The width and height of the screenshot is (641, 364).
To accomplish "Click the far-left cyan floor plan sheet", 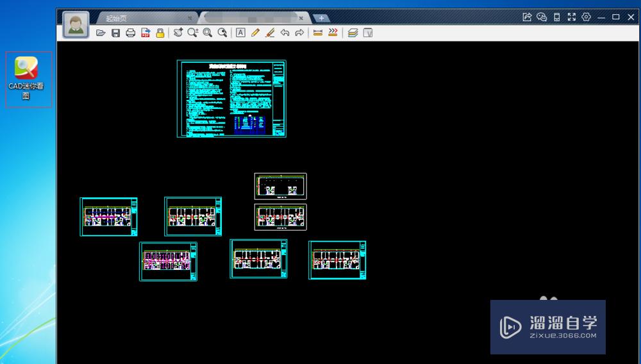I will [x=108, y=217].
